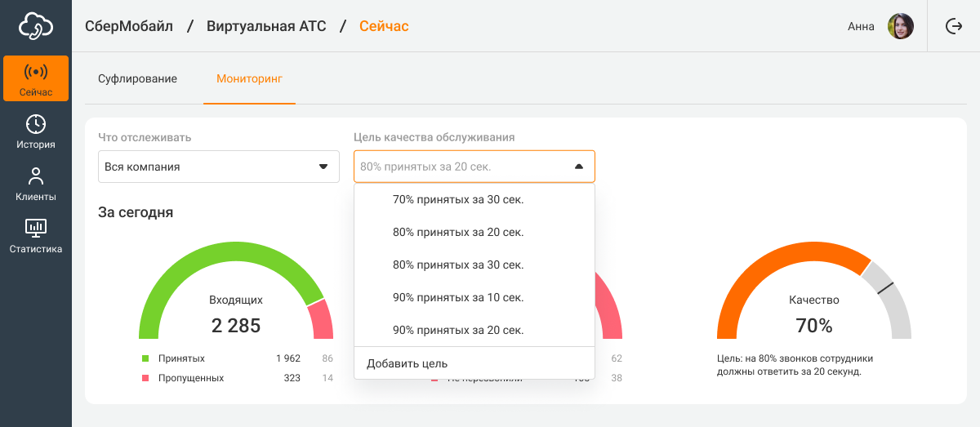Collapse the service quality goal dropdown
The height and width of the screenshot is (427, 980).
[578, 167]
